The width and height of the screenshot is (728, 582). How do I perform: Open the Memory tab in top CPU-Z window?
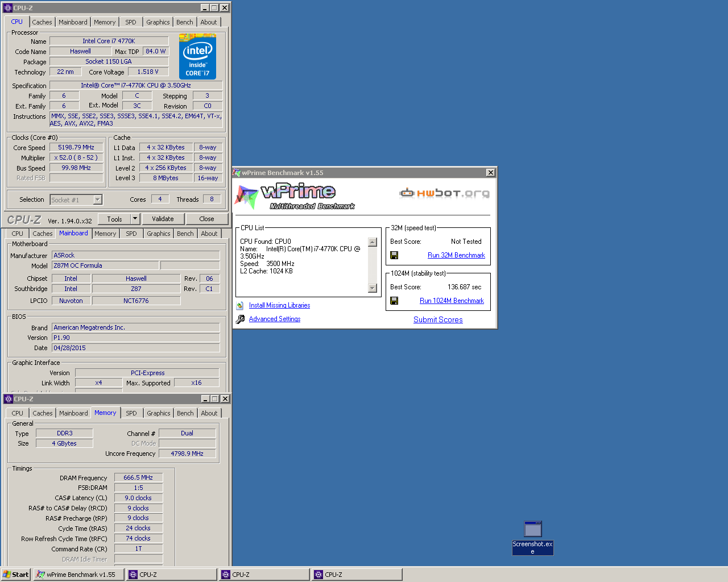[x=105, y=22]
